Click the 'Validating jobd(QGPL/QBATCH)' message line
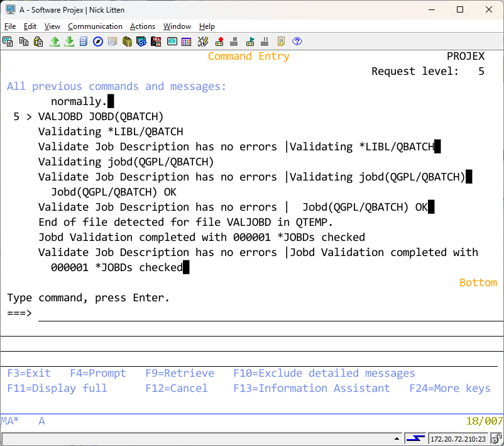 coord(126,162)
